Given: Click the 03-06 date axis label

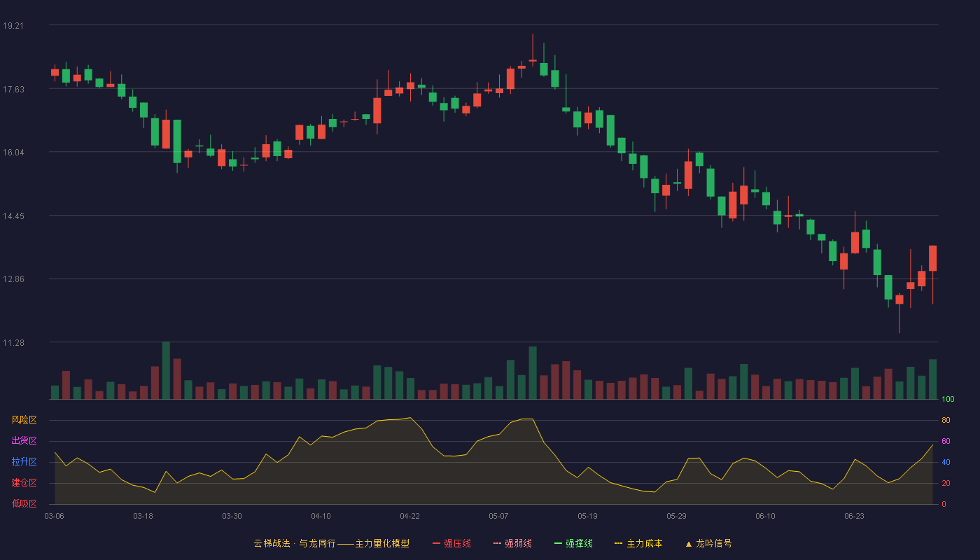Looking at the screenshot, I should point(54,516).
